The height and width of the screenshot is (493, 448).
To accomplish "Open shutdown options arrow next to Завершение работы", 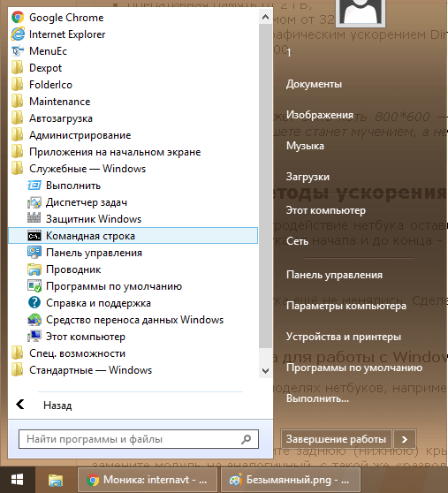I will (405, 439).
